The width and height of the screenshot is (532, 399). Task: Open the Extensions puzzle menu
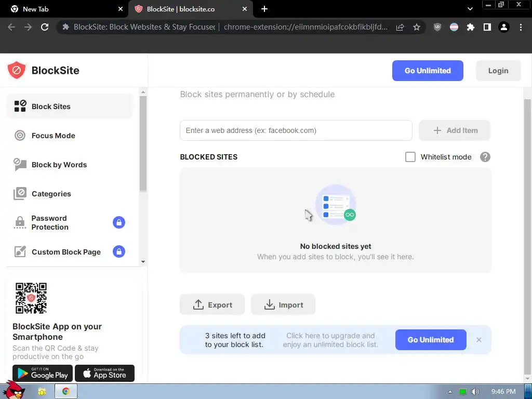tap(471, 27)
